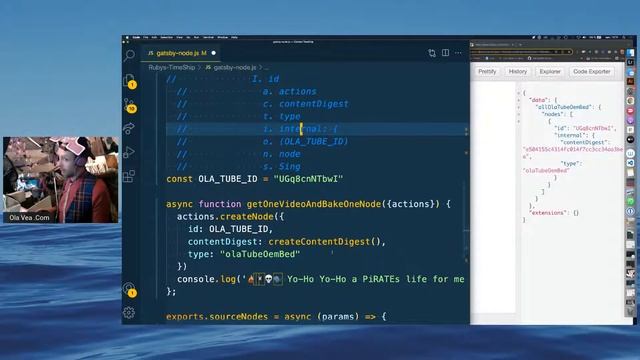Click Prettify in GraphiQL
The height and width of the screenshot is (360, 640).
(x=487, y=71)
